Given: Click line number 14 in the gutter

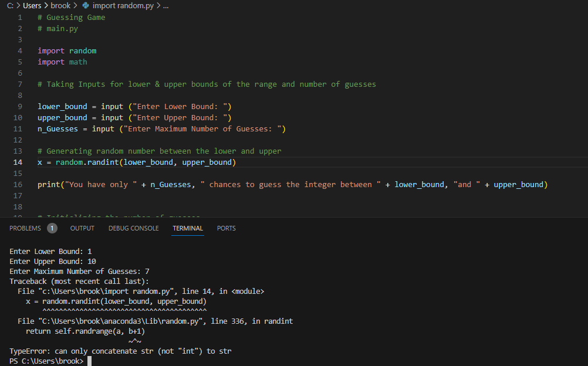Looking at the screenshot, I should [18, 162].
